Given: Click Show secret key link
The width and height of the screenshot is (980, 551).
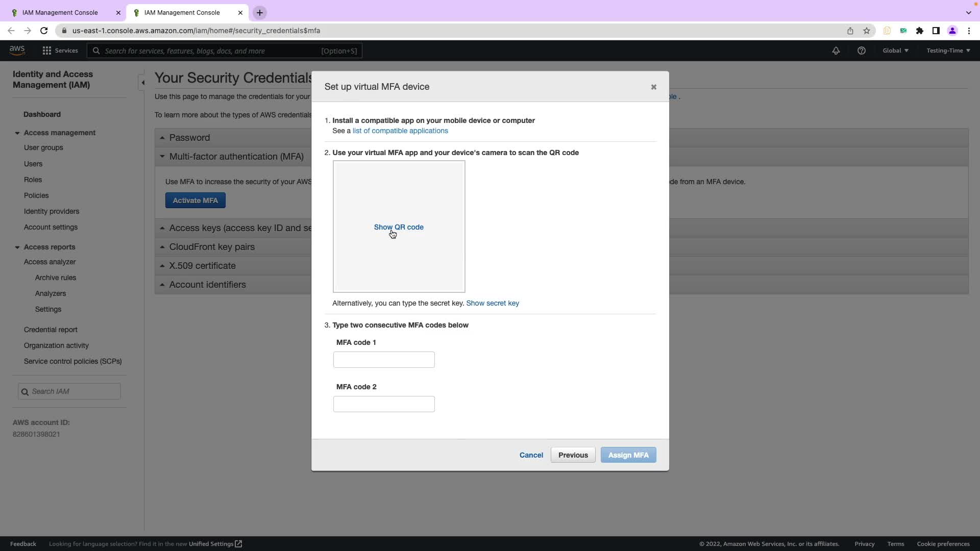Looking at the screenshot, I should point(492,303).
